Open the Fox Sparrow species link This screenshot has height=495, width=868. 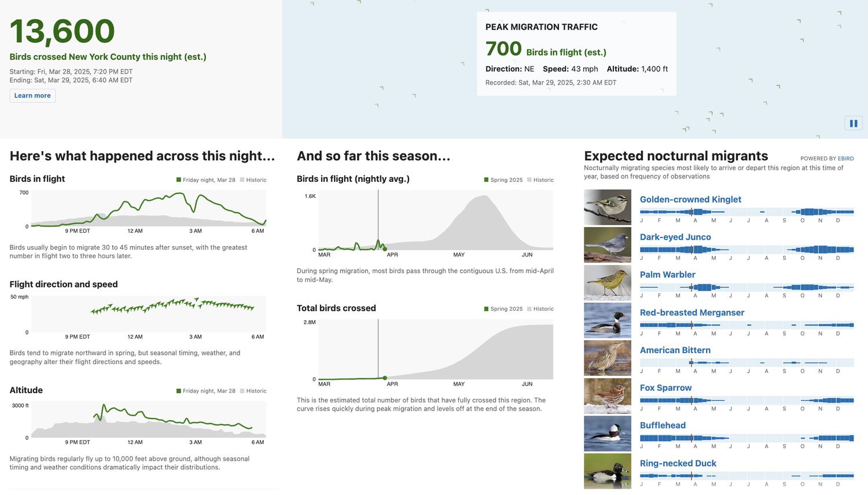click(x=666, y=387)
